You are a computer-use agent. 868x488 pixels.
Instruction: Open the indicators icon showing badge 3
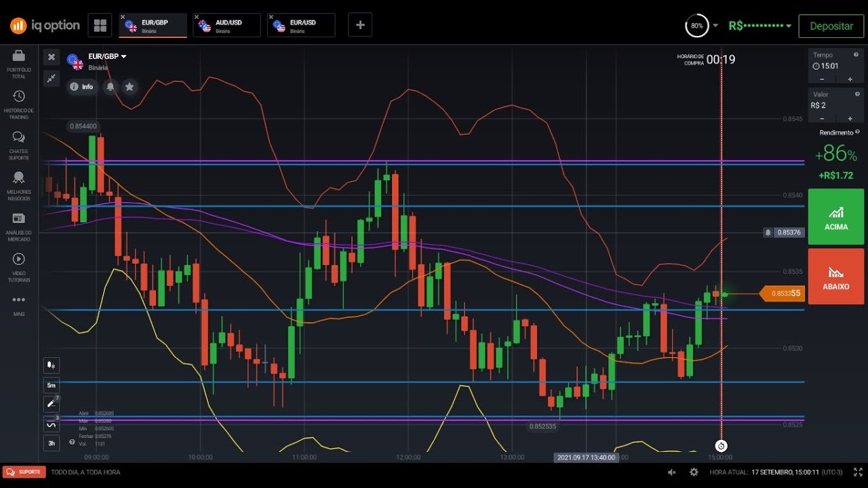(51, 423)
